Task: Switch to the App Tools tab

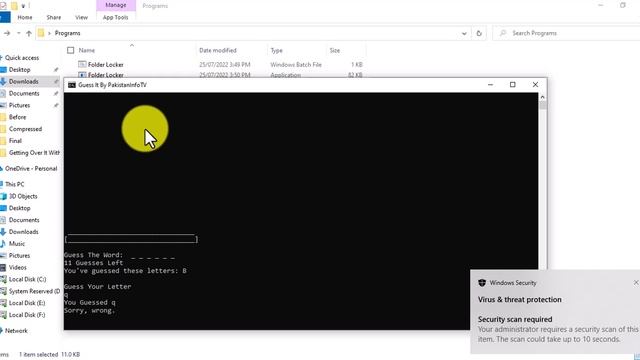Action: [116, 17]
